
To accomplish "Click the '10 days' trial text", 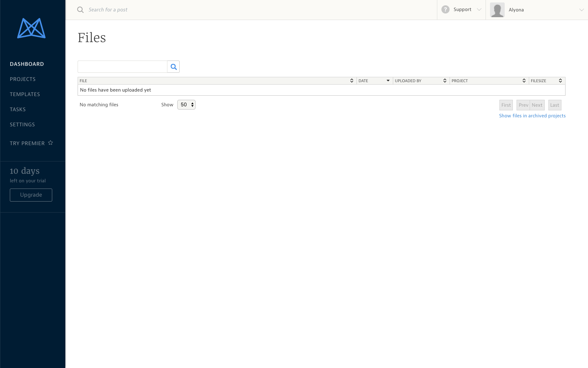I will 24,171.
